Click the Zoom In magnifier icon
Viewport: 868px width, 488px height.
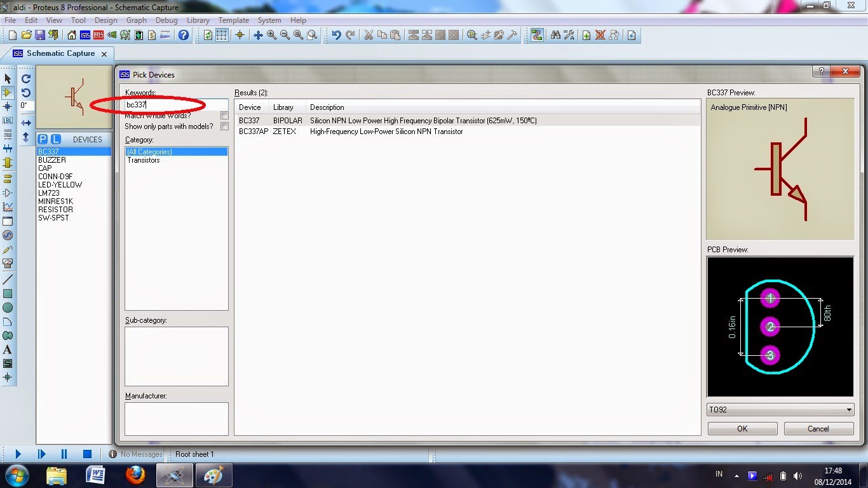pyautogui.click(x=272, y=36)
